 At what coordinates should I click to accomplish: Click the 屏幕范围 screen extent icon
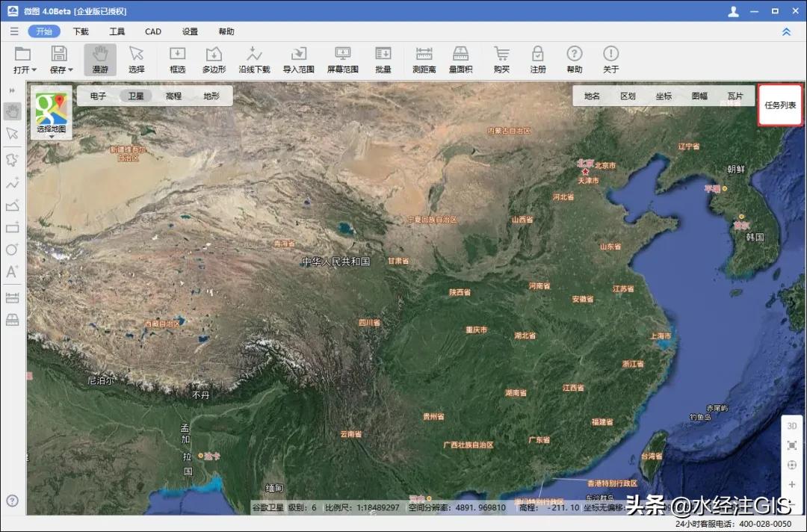point(341,60)
